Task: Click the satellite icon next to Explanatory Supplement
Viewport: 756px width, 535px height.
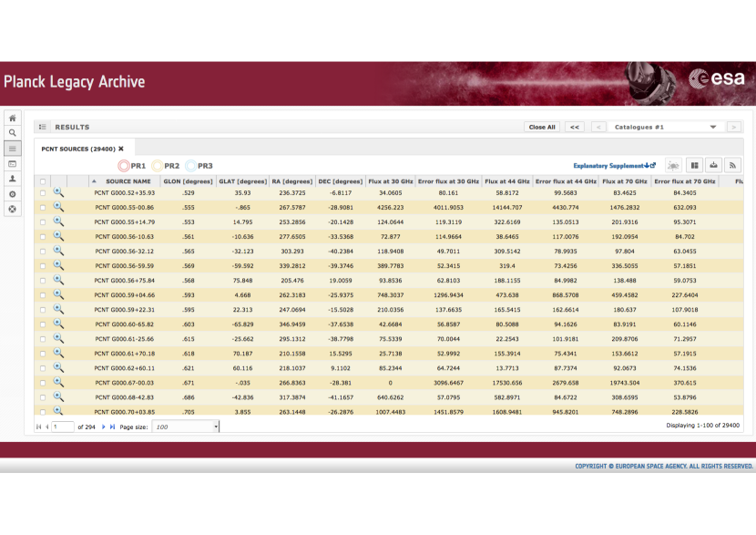Action: click(673, 166)
